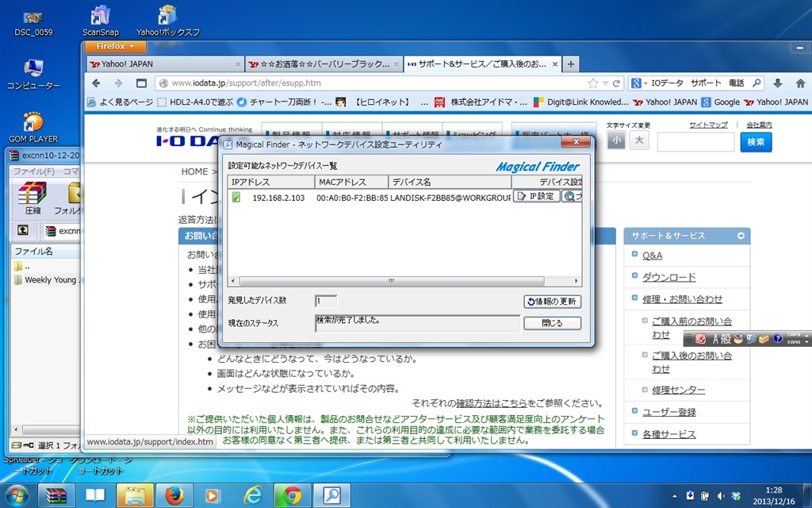The height and width of the screenshot is (508, 812).
Task: Select the 192.168.2.103 device row
Action: pos(370,197)
